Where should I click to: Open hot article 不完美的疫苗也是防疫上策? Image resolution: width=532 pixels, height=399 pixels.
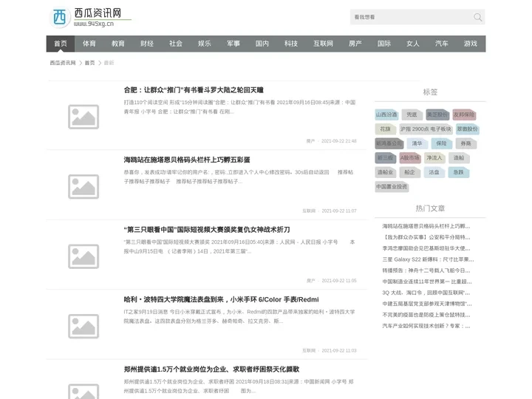pyautogui.click(x=426, y=315)
